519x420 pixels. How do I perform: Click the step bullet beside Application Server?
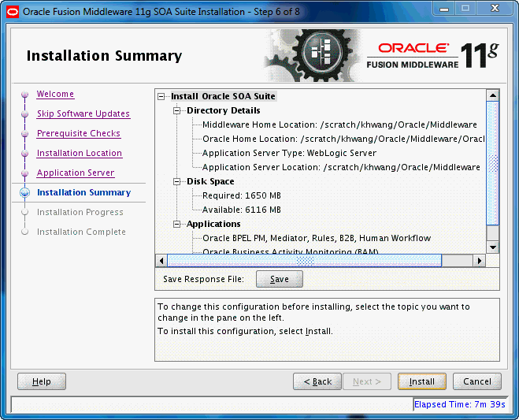click(25, 173)
